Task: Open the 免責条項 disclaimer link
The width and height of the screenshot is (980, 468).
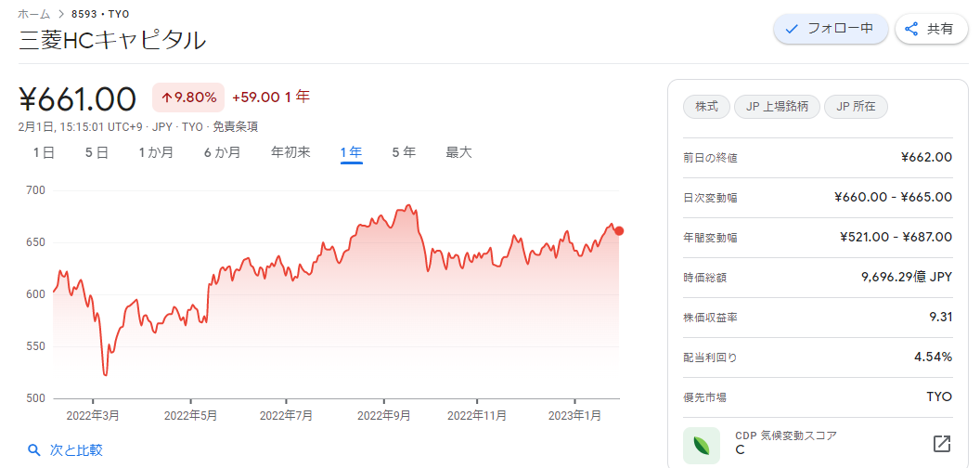Action: click(x=235, y=127)
